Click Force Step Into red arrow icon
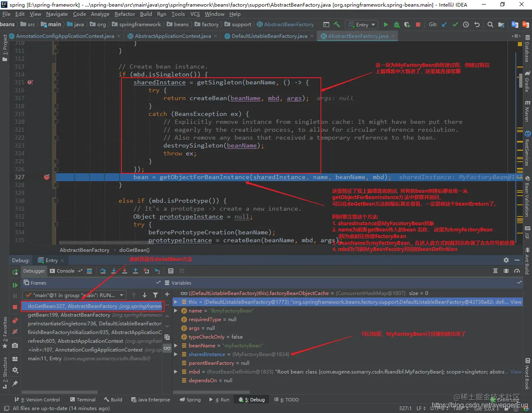The image size is (532, 413). pyautogui.click(x=125, y=271)
